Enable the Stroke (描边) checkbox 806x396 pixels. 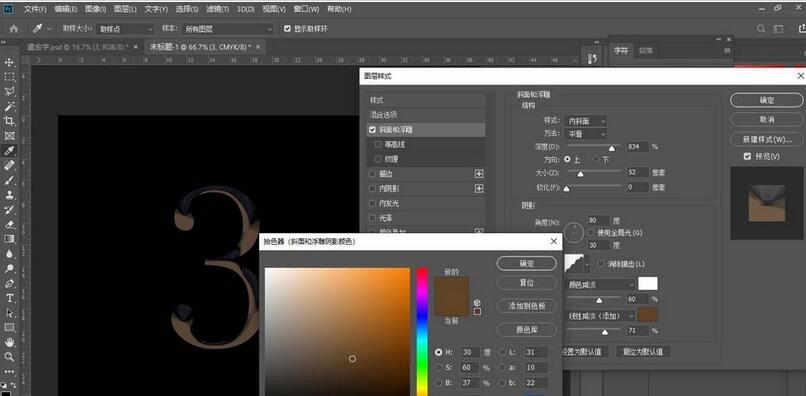[373, 174]
